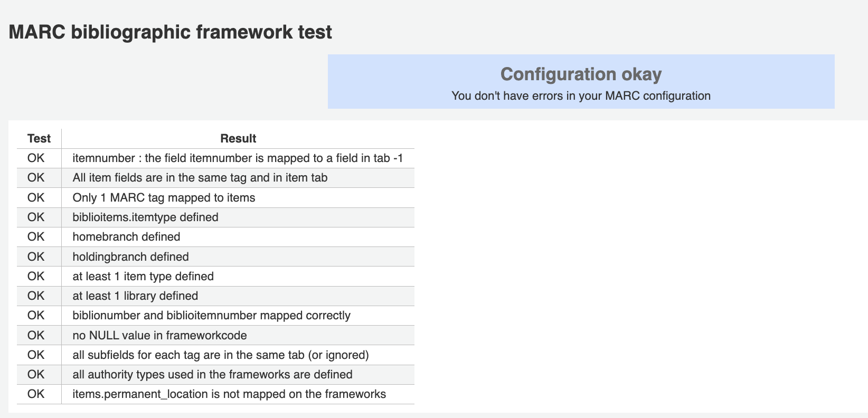The image size is (868, 418).
Task: Click the OK status for the itemnumber test
Action: 36,158
